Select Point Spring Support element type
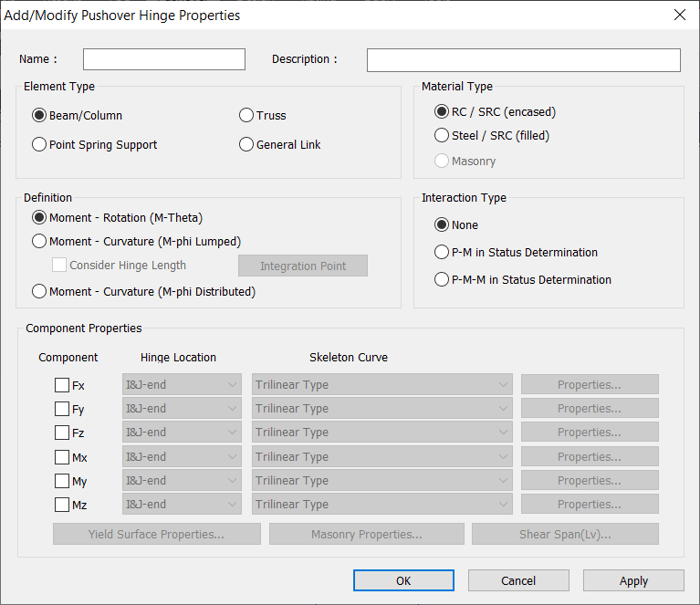700x605 pixels. point(40,145)
